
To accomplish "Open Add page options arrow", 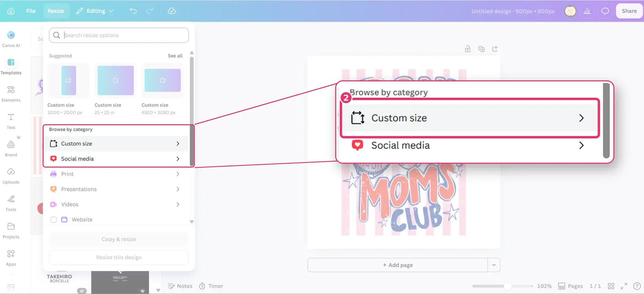I will 494,265.
